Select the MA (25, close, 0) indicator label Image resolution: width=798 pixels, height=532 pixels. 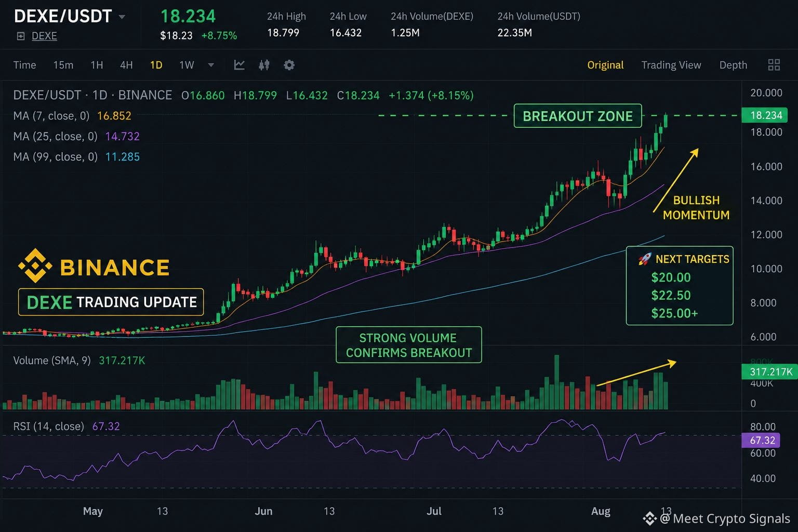coord(56,136)
